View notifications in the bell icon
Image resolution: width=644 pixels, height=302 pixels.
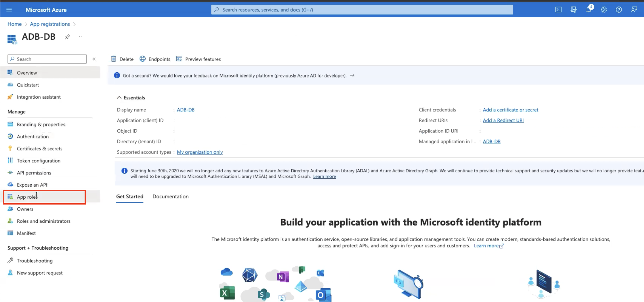(588, 10)
